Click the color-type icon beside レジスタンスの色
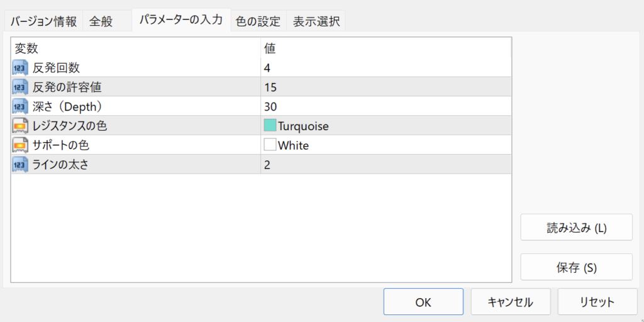This screenshot has height=322, width=644. [20, 126]
